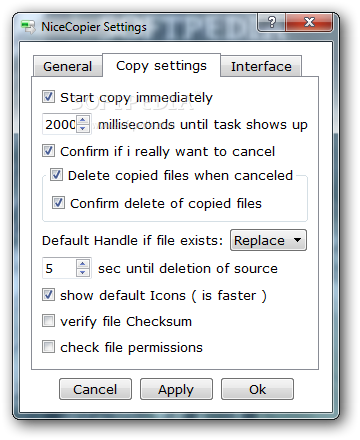Image resolution: width=360 pixels, height=440 pixels.
Task: Enable verify file Checksum
Action: pos(48,321)
